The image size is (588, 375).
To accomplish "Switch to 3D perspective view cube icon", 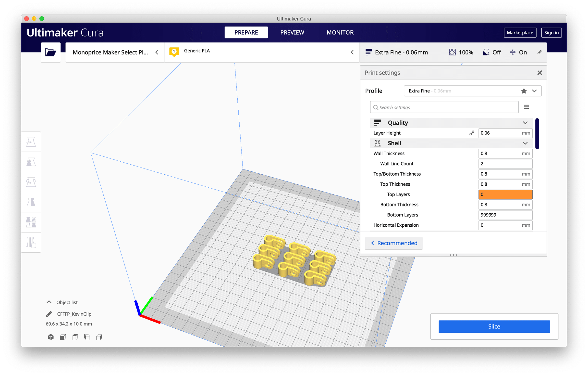I will click(51, 337).
